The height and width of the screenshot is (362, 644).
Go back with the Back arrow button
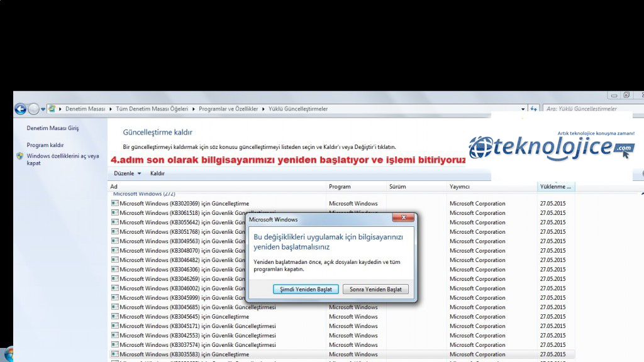20,109
